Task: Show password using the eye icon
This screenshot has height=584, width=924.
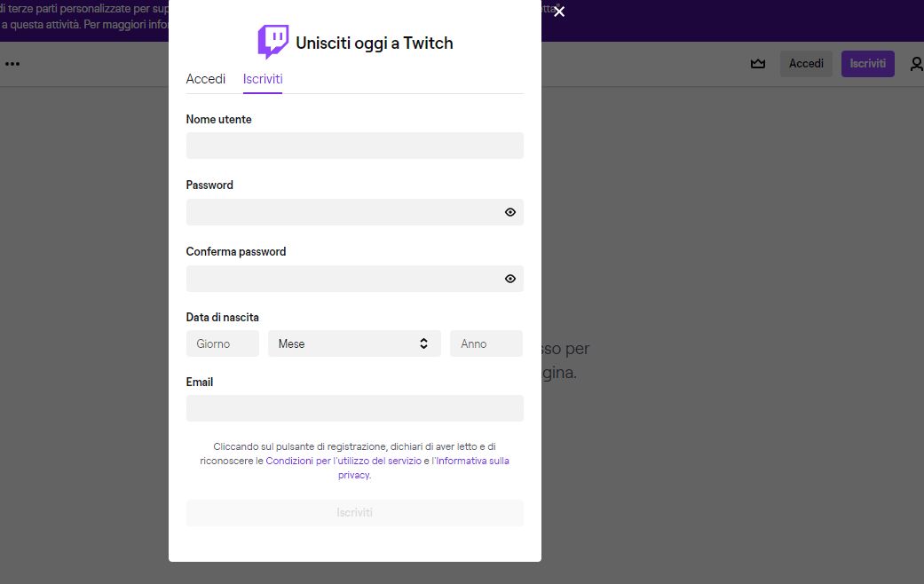Action: pos(510,212)
